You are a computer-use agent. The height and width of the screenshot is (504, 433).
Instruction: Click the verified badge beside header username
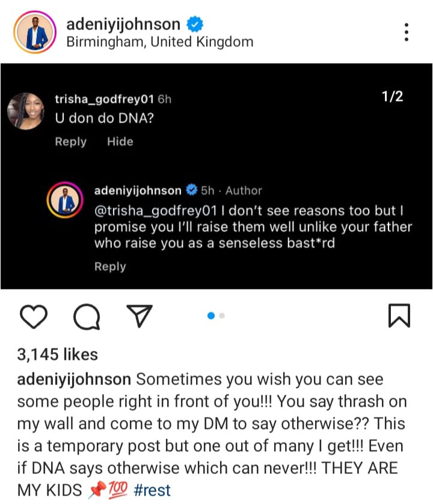tap(194, 25)
